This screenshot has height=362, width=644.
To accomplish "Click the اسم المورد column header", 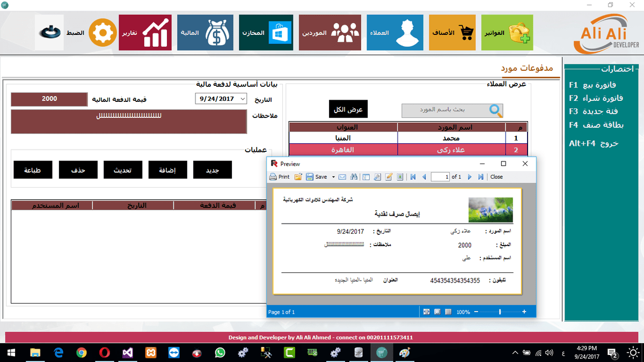I will click(451, 127).
